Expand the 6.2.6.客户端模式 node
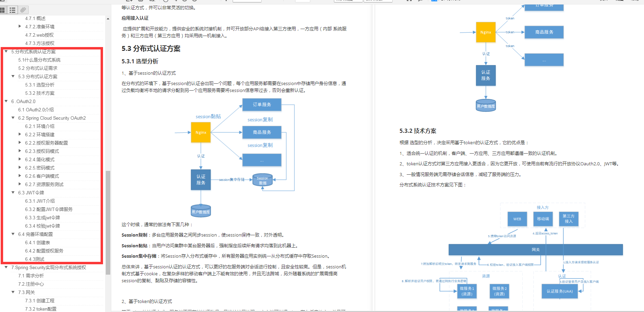This screenshot has width=644, height=312. pyautogui.click(x=20, y=176)
